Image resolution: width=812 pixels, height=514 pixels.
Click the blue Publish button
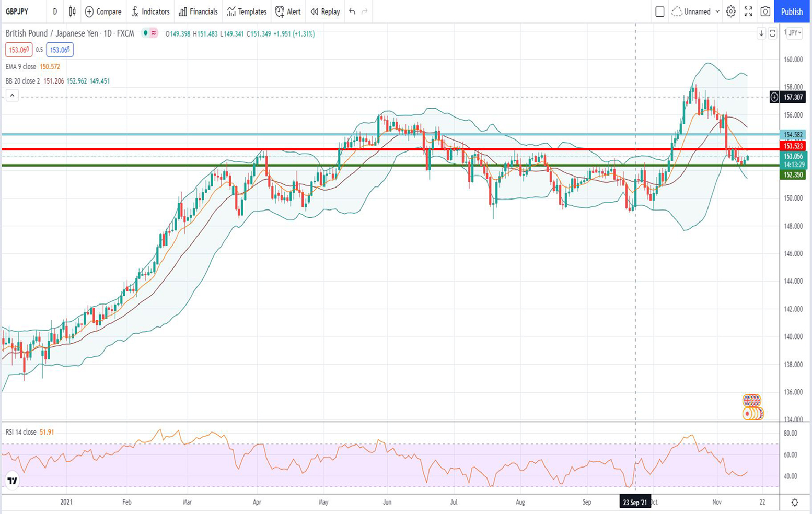tap(791, 11)
